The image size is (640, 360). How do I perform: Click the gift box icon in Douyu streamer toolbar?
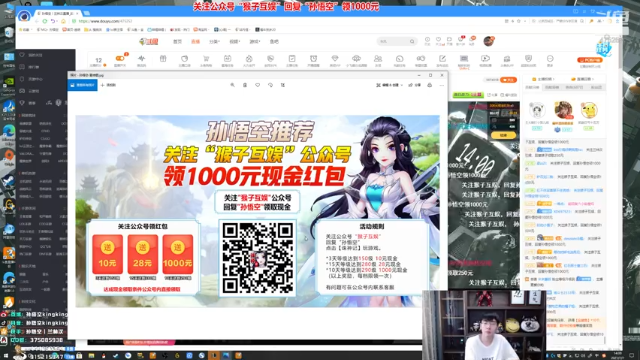click(163, 60)
